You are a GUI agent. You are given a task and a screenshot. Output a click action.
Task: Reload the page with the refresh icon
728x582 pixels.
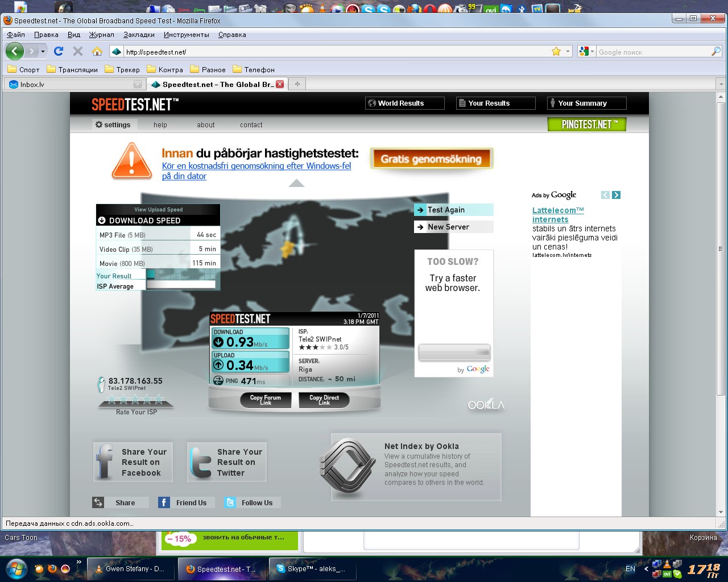pos(59,51)
